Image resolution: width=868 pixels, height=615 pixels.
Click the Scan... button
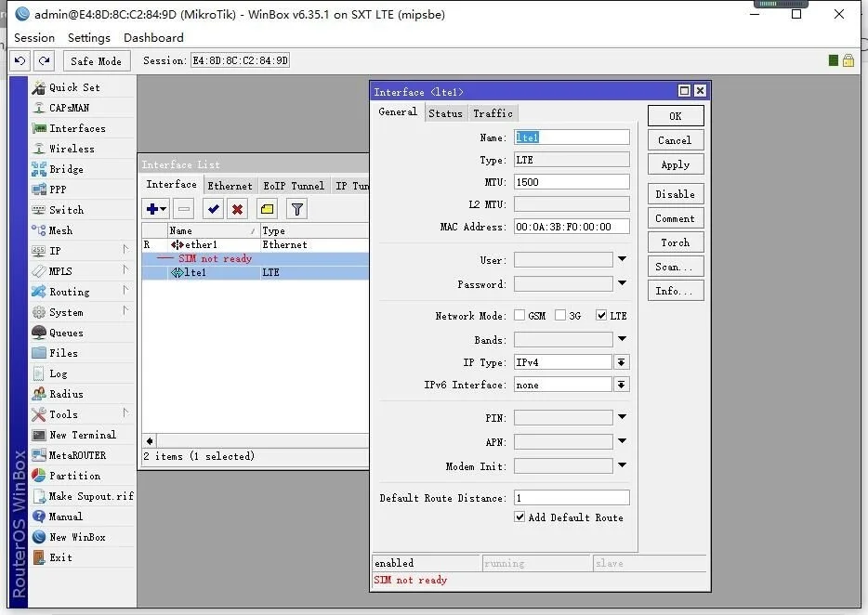point(676,267)
